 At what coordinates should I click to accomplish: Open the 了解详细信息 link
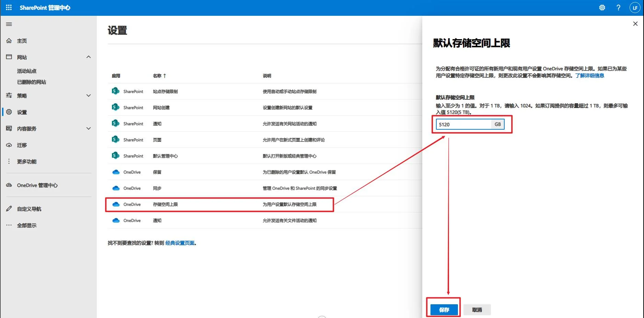pyautogui.click(x=590, y=76)
